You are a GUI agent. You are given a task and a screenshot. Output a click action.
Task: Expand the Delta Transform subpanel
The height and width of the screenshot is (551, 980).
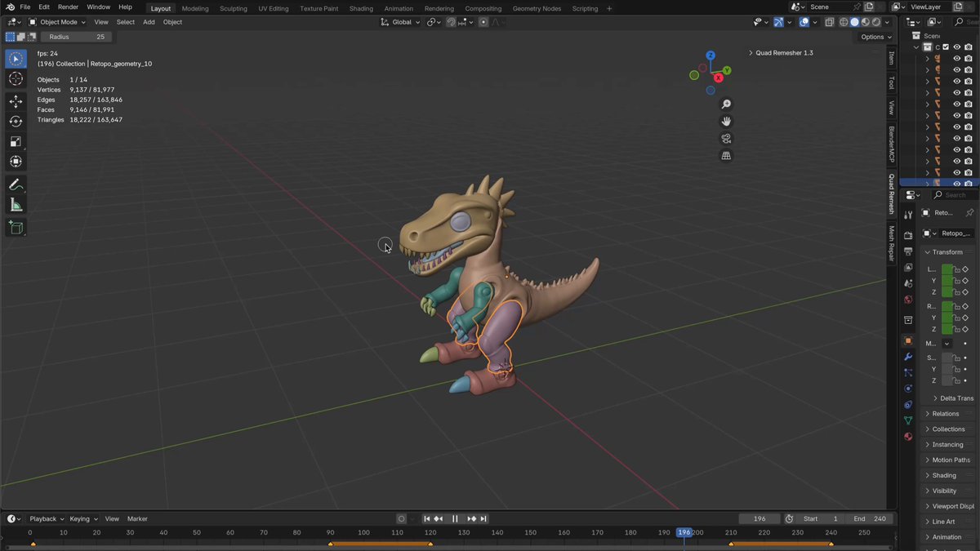[x=953, y=398]
